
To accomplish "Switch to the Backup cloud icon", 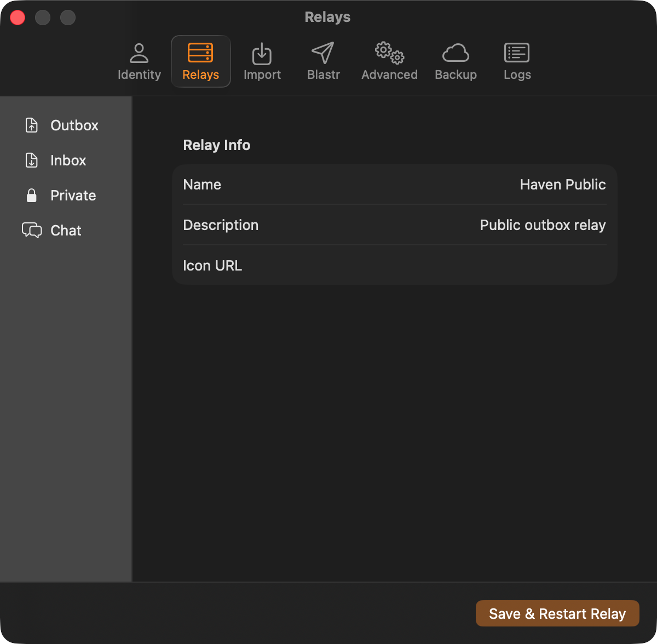I will pos(456,53).
